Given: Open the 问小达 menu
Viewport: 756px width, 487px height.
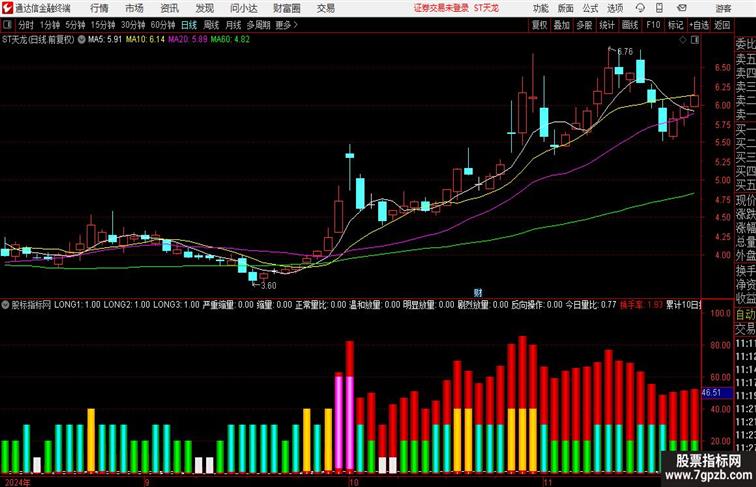Looking at the screenshot, I should pyautogui.click(x=243, y=8).
